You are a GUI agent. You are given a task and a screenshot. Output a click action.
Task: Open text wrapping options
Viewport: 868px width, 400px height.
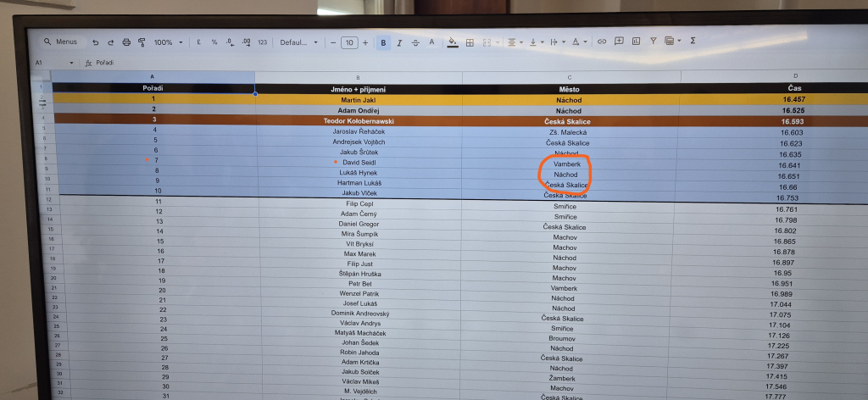click(x=558, y=42)
